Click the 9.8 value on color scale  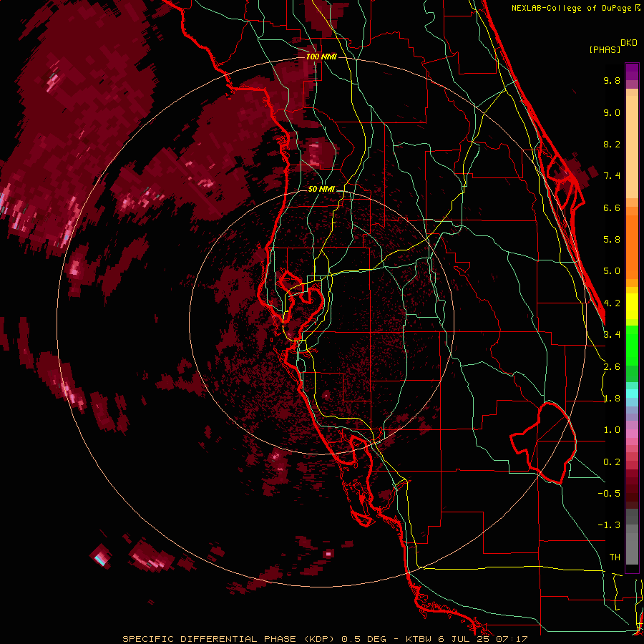(x=612, y=80)
